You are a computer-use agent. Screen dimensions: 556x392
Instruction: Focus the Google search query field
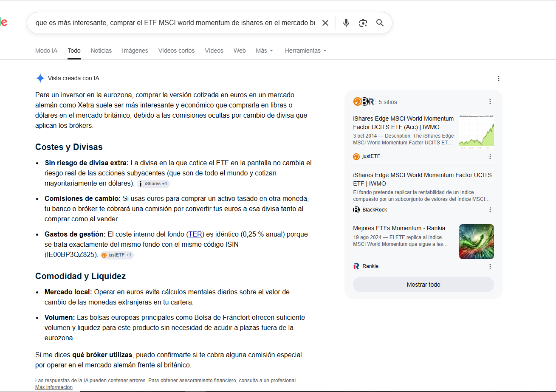pyautogui.click(x=175, y=23)
